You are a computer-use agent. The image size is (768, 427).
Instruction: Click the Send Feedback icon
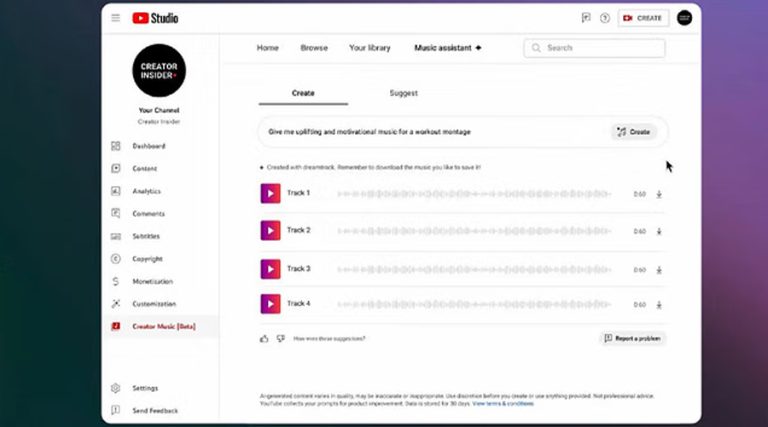pos(116,410)
